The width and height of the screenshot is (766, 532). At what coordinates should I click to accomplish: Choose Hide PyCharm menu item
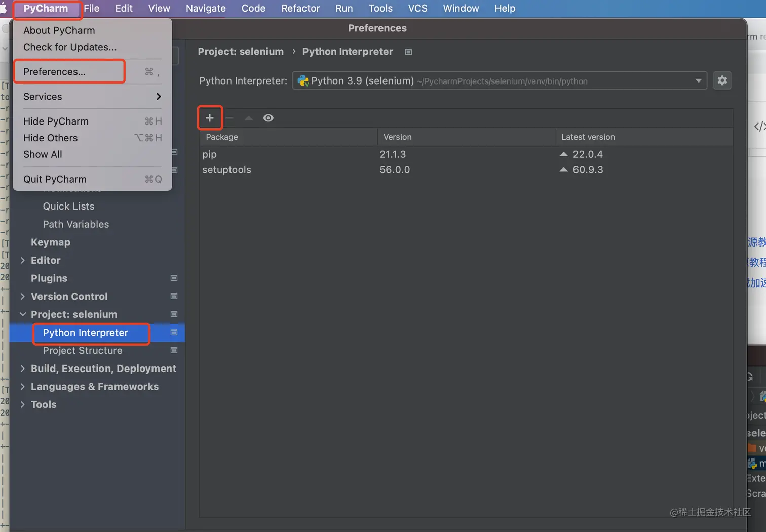(x=92, y=121)
